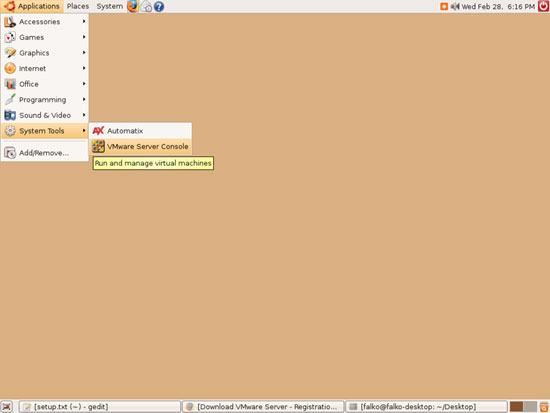Launch VMware Server Console
Image resolution: width=550 pixels, height=413 pixels.
pyautogui.click(x=140, y=146)
